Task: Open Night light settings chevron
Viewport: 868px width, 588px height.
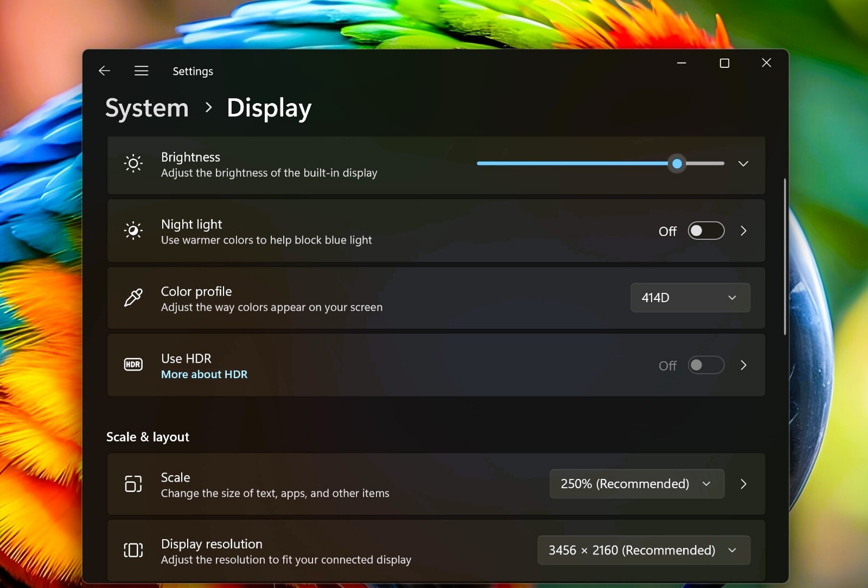Action: (x=744, y=231)
